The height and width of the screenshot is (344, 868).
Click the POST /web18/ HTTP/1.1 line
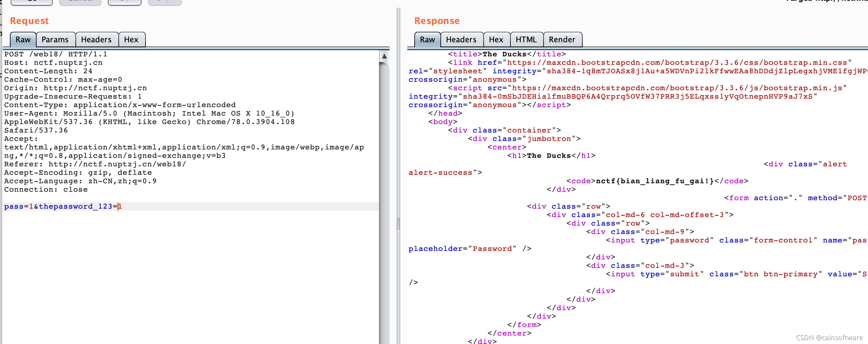pos(56,54)
